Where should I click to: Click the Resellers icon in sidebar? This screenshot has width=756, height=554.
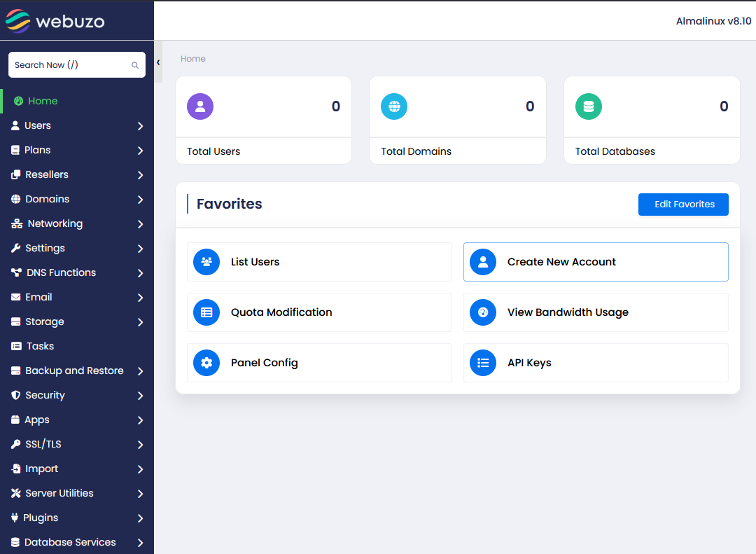(x=16, y=174)
